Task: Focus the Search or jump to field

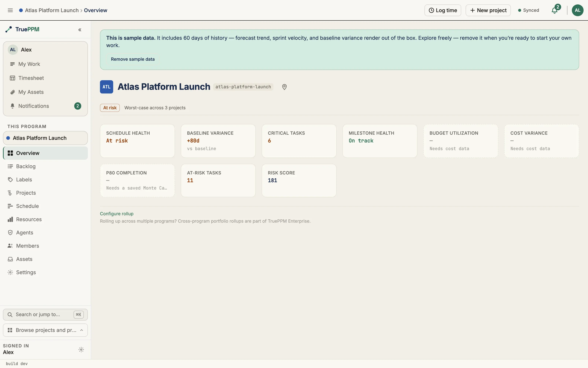Action: click(x=45, y=314)
